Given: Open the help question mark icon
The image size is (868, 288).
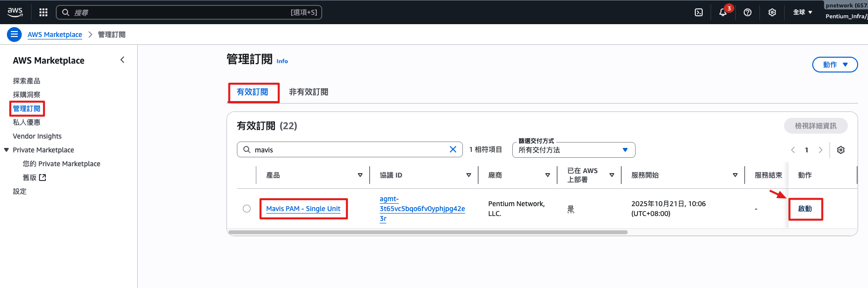Looking at the screenshot, I should [x=748, y=12].
